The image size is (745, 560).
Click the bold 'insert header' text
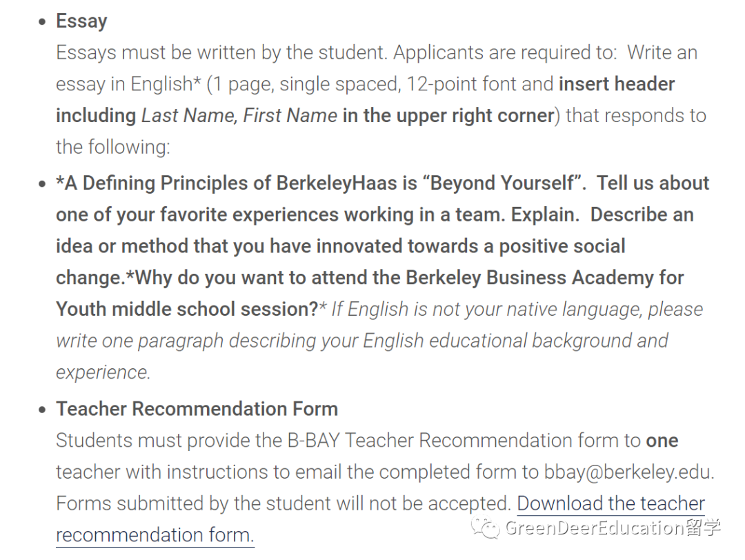pos(616,84)
